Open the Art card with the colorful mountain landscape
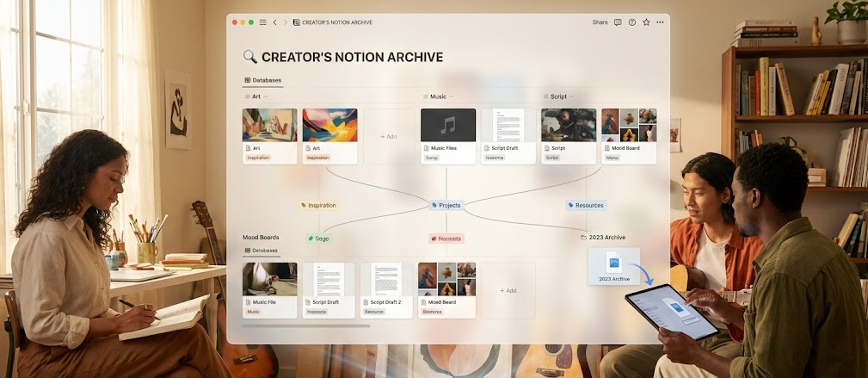This screenshot has width=868, height=378. click(x=330, y=136)
